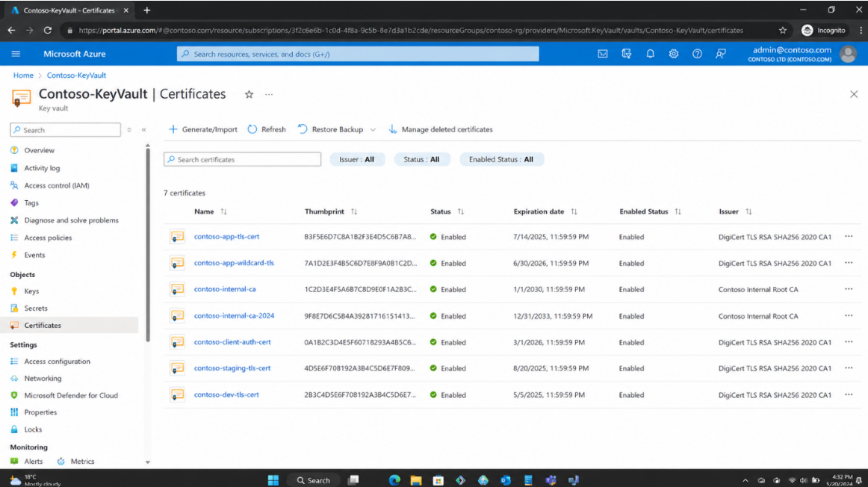
Task: Open Cloud Shell from the top bar
Action: pyautogui.click(x=602, y=54)
